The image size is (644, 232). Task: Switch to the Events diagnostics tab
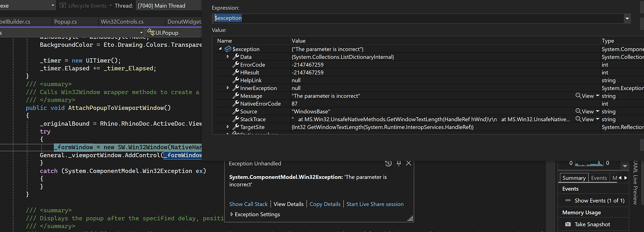[599, 178]
